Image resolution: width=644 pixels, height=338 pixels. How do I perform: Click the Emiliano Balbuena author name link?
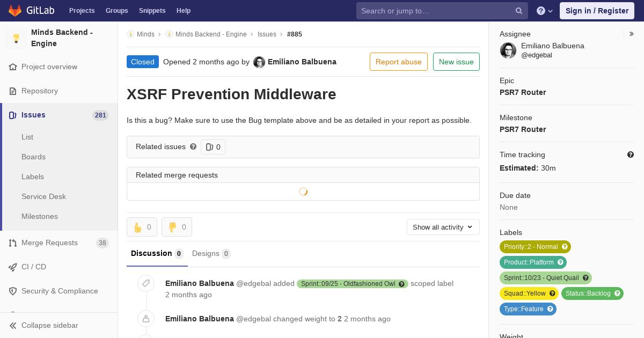coord(302,62)
